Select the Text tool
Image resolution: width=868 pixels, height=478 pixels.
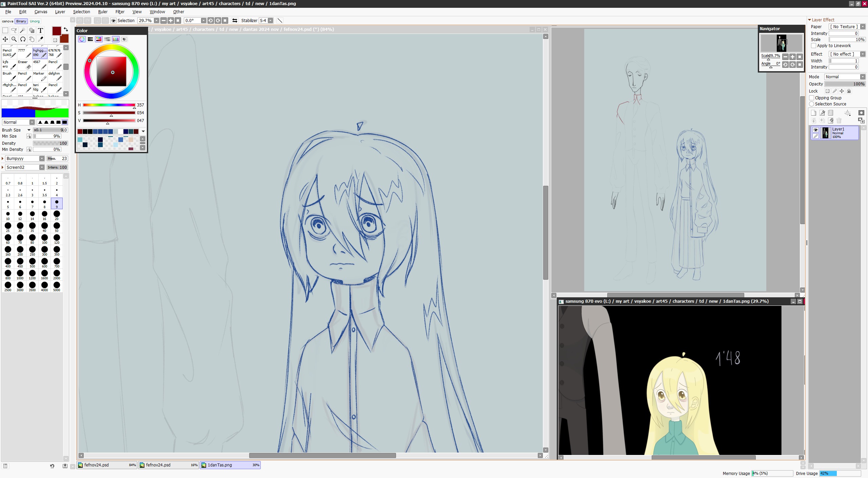point(40,31)
